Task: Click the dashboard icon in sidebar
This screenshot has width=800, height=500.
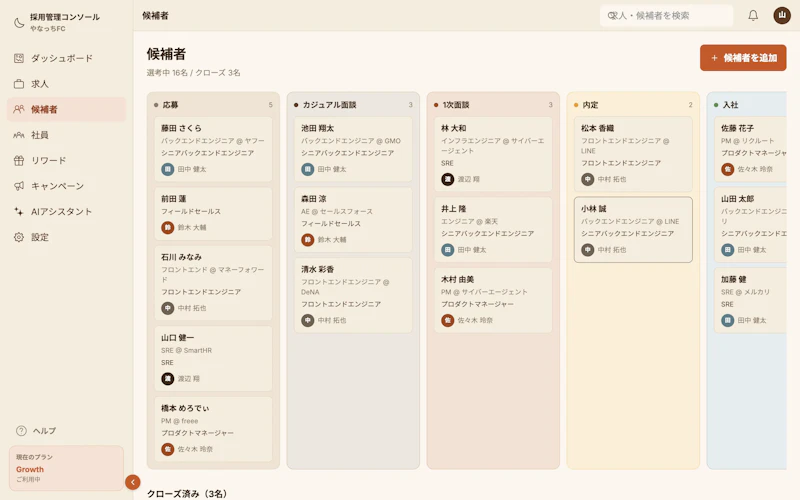Action: pos(19,58)
